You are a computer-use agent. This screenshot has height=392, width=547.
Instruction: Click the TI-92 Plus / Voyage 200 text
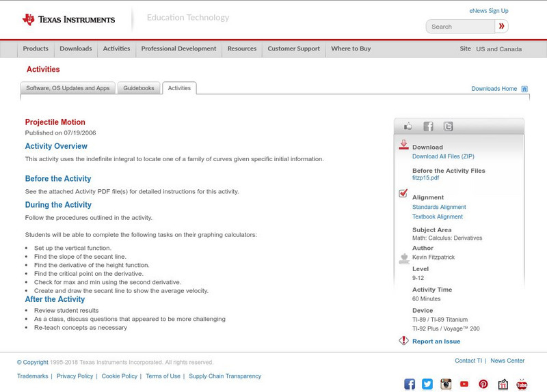coord(446,328)
